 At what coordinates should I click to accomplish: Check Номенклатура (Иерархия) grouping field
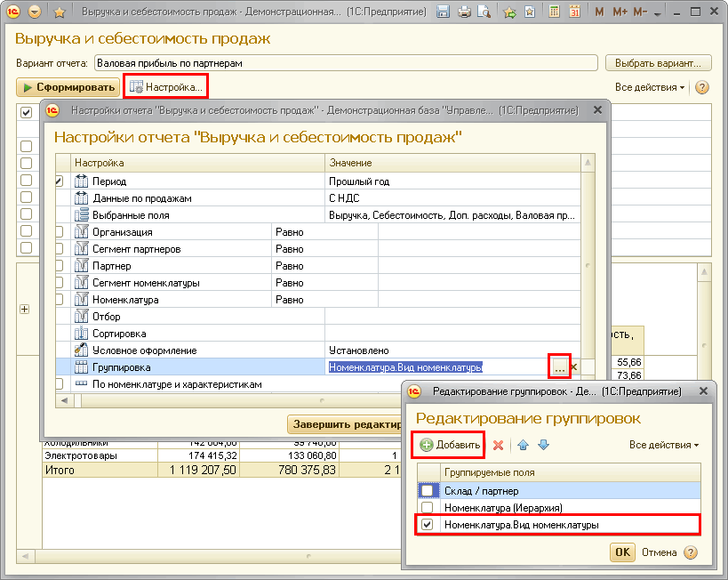(x=428, y=508)
